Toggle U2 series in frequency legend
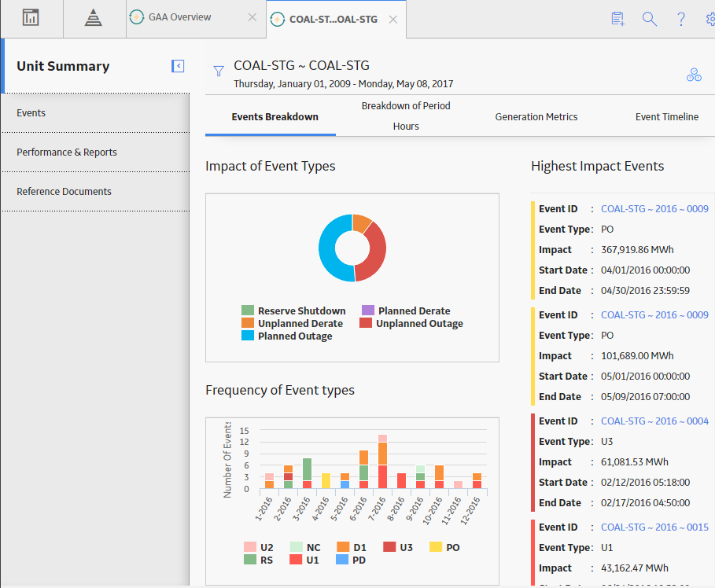 pyautogui.click(x=250, y=547)
